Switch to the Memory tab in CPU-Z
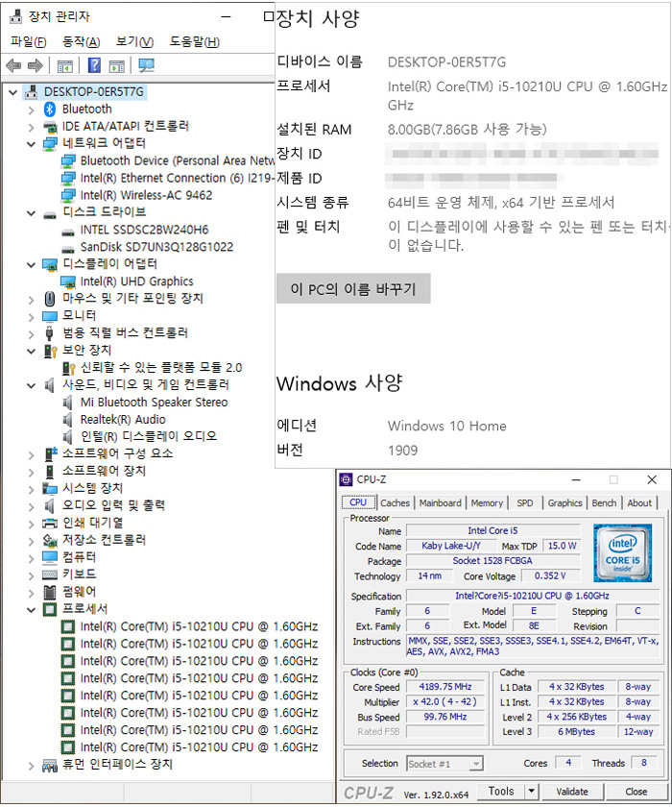Screen dimensions: 672x807 (x=487, y=502)
